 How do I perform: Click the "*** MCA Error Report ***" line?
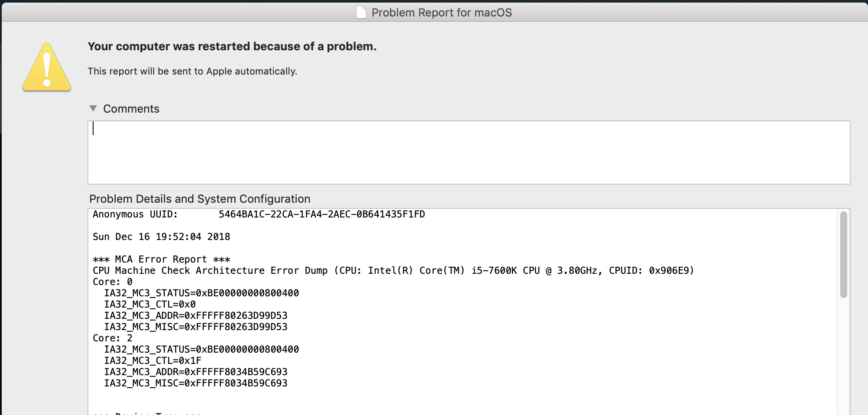coord(161,259)
